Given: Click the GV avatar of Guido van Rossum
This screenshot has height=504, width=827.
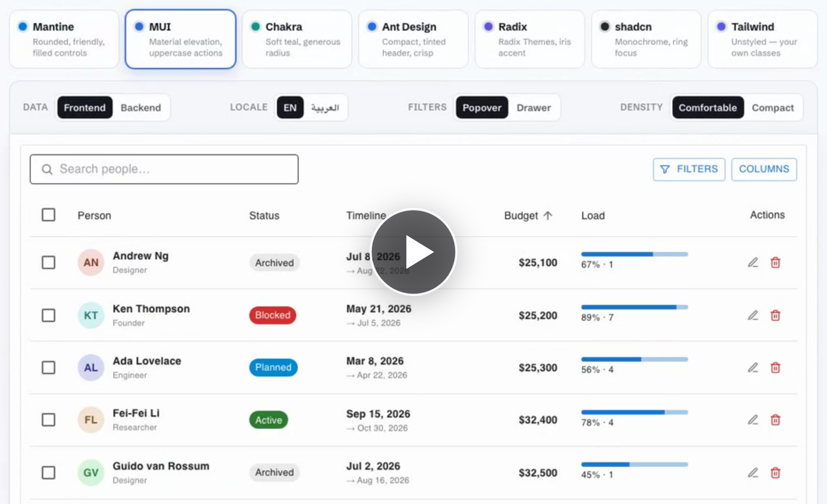Looking at the screenshot, I should 91,472.
